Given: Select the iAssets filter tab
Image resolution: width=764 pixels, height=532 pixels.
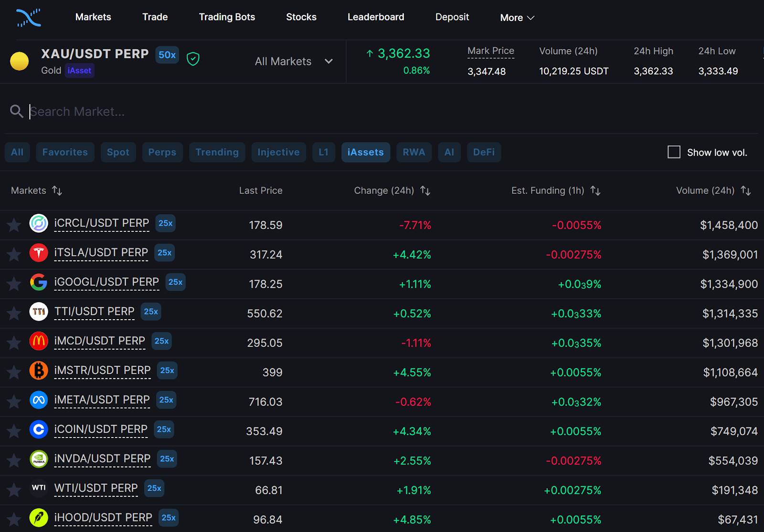Looking at the screenshot, I should pos(365,152).
